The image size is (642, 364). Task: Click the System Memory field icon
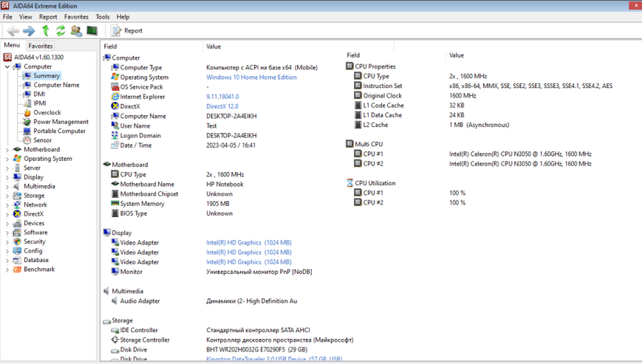[x=115, y=203]
